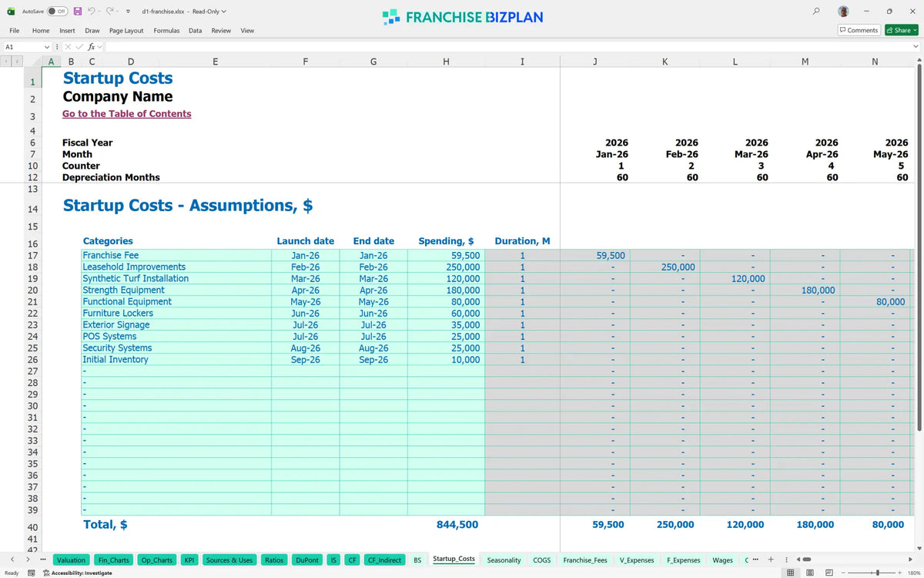Open the Draw ribbon tab
The height and width of the screenshot is (578, 924).
(x=92, y=30)
